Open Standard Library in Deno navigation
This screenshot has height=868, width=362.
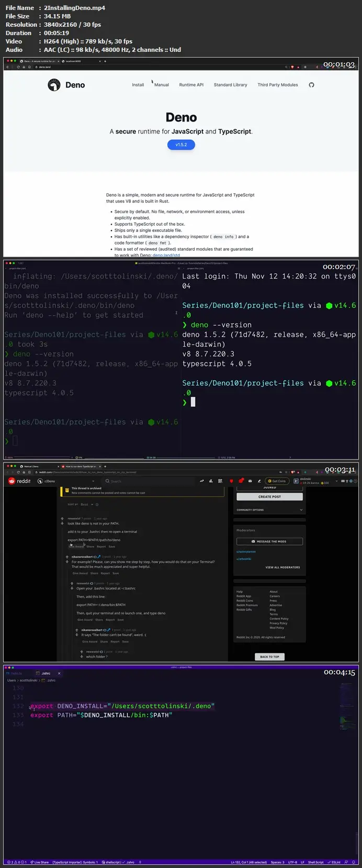pos(230,85)
